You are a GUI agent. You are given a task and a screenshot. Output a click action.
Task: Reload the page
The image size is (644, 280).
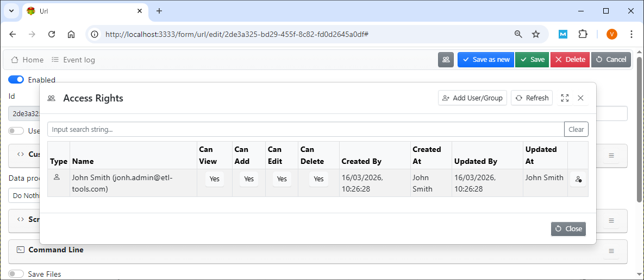(x=52, y=34)
